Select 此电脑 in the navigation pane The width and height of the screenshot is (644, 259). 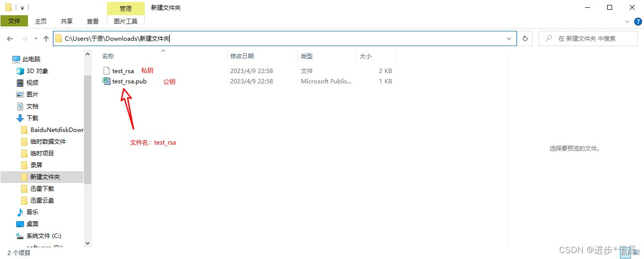tap(31, 59)
